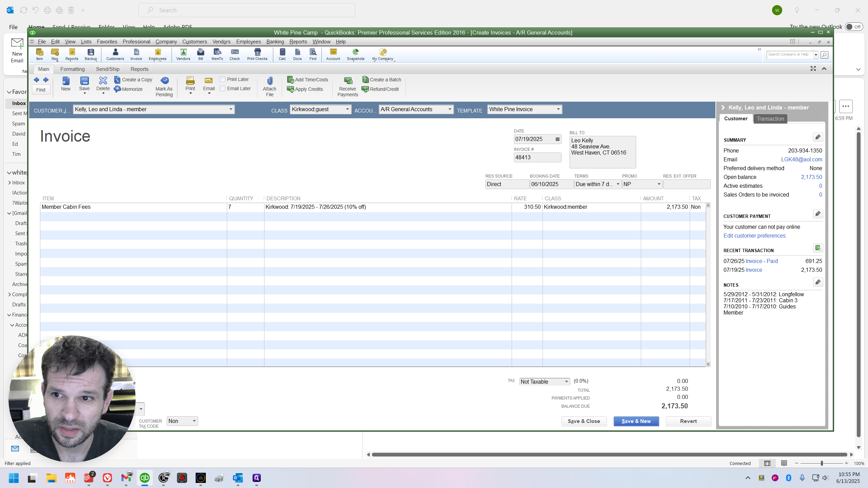Open the Employees toolbar icon
The height and width of the screenshot is (488, 868).
[158, 54]
